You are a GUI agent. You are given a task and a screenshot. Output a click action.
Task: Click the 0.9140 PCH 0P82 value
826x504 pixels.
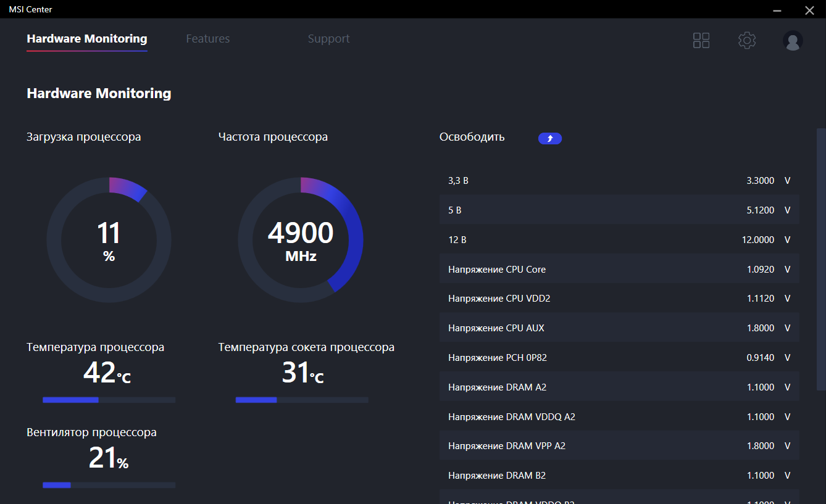tap(761, 358)
